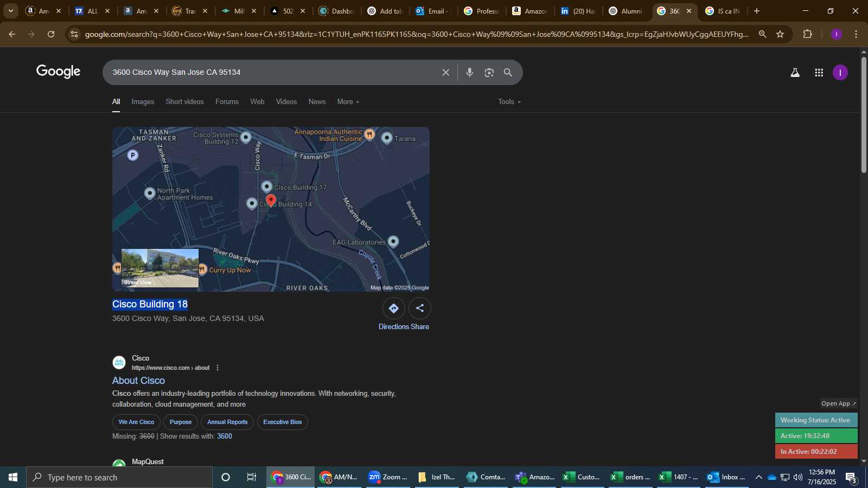Open the Street View thumbnail
Screen dimensions: 868x488
(x=160, y=268)
